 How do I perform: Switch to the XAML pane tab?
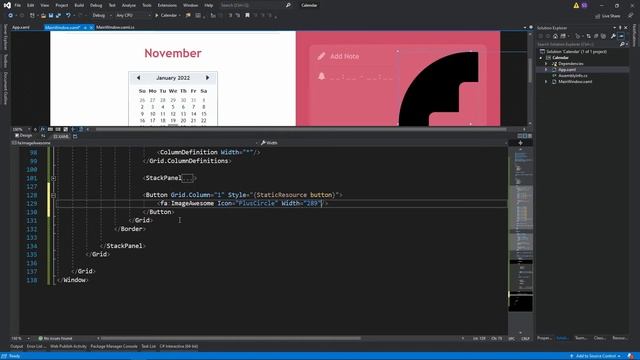pos(61,136)
